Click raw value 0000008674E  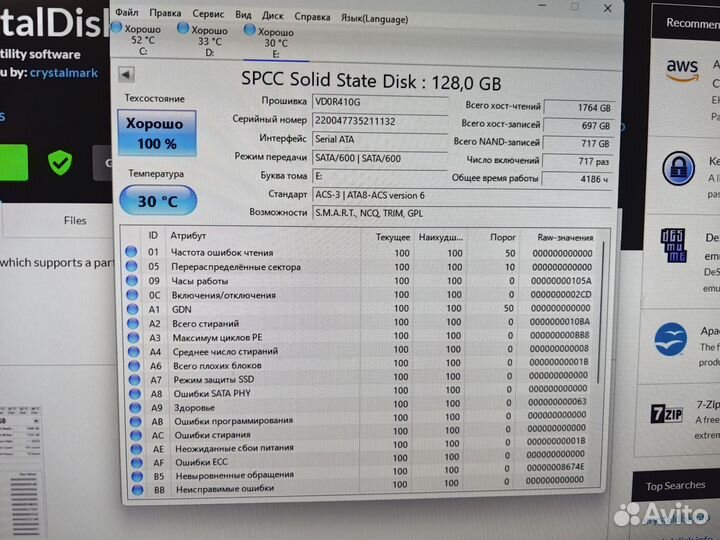[x=556, y=467]
